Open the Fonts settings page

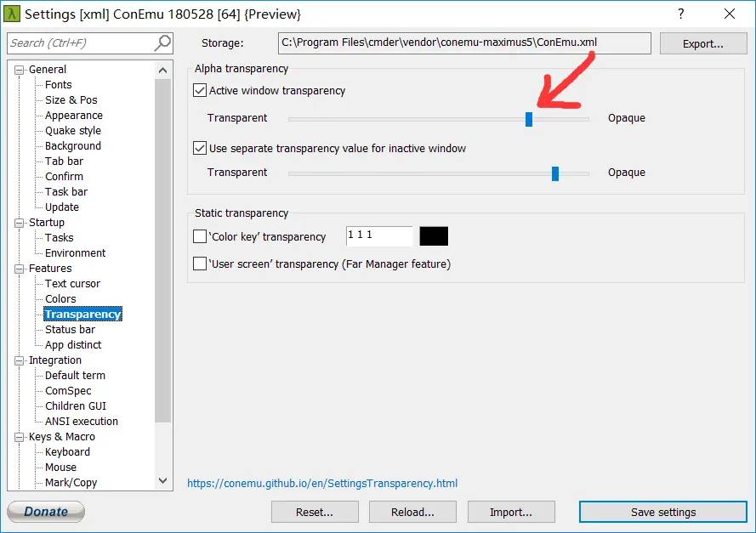tap(59, 85)
